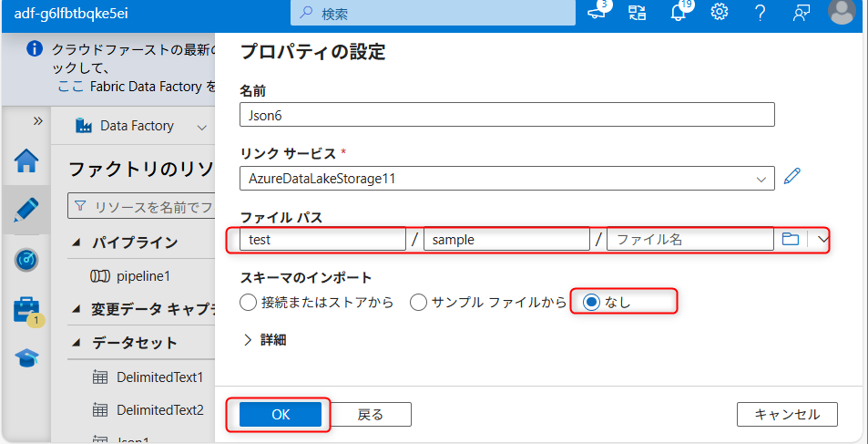This screenshot has width=868, height=444.
Task: Click the resource name filter field
Action: pos(142,206)
